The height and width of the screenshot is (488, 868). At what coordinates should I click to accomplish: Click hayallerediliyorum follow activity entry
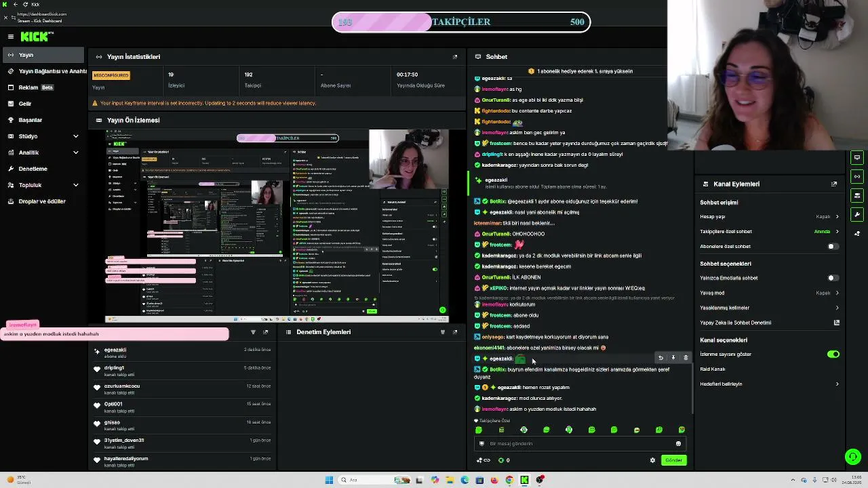click(x=182, y=462)
